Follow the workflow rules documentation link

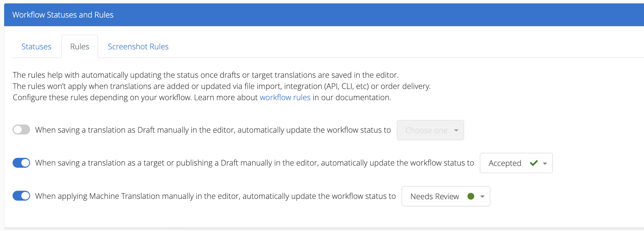click(285, 98)
